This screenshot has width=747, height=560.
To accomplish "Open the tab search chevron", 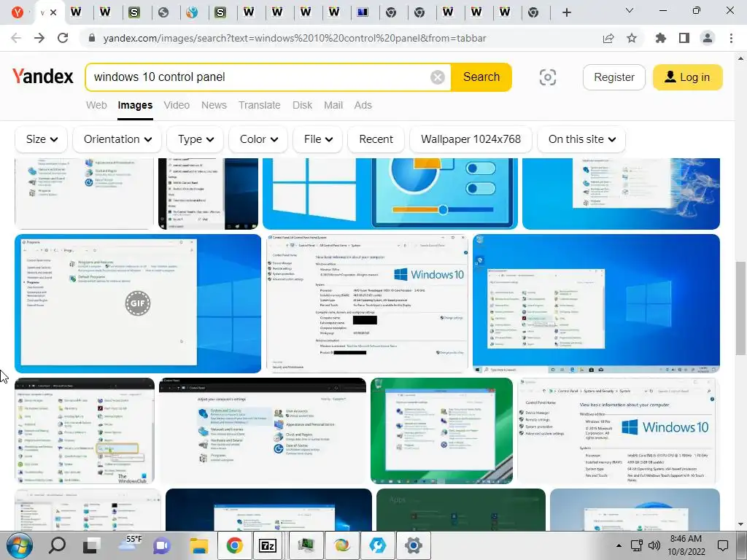I will tap(630, 10).
